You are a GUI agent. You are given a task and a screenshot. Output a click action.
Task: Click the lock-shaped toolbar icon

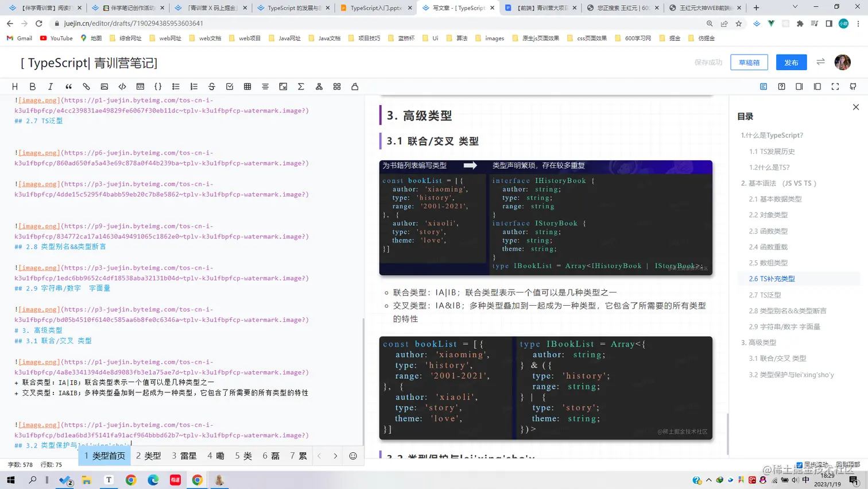355,87
